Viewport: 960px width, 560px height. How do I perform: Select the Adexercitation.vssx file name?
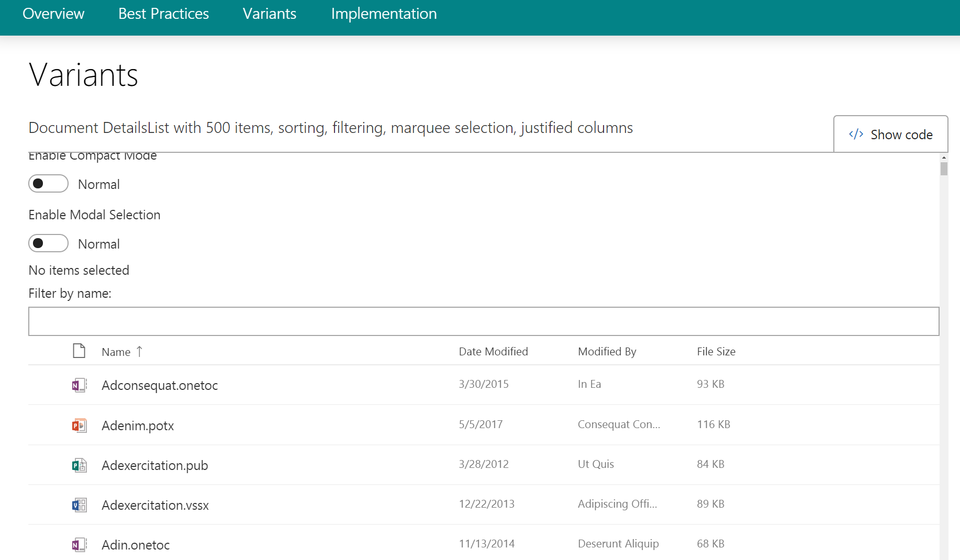(x=155, y=505)
